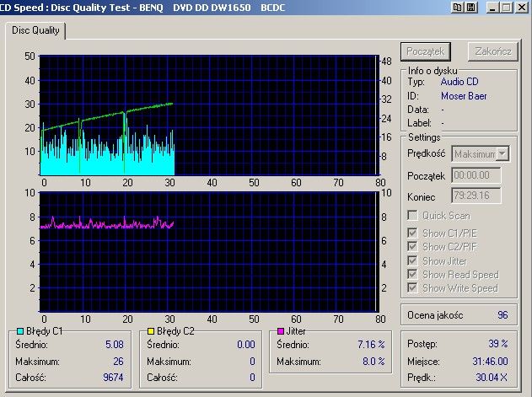Maximize the CD Speed window
Screen dimensions: 532x397
point(506,8)
